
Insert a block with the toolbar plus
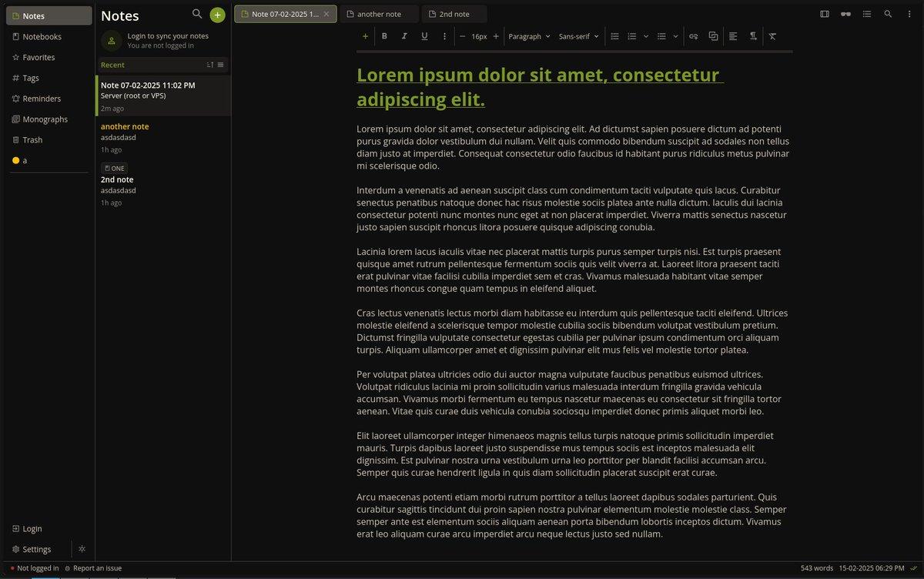click(365, 36)
